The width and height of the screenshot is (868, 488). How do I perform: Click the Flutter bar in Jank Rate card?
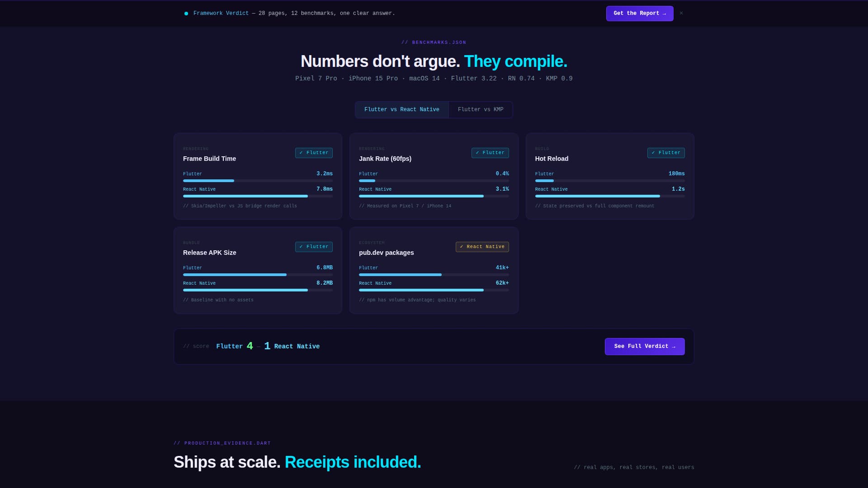pos(434,181)
